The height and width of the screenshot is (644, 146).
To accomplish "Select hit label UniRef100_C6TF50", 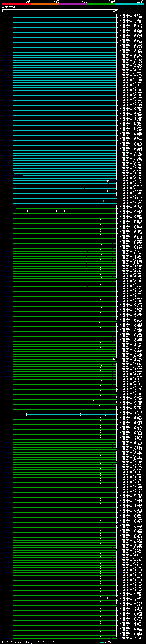I will (x=131, y=180).
